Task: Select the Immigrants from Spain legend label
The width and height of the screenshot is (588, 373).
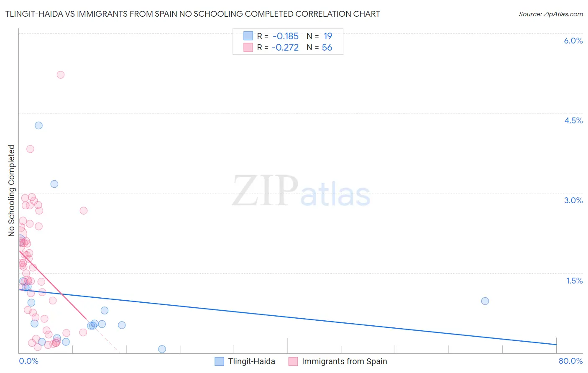Action: [x=344, y=361]
